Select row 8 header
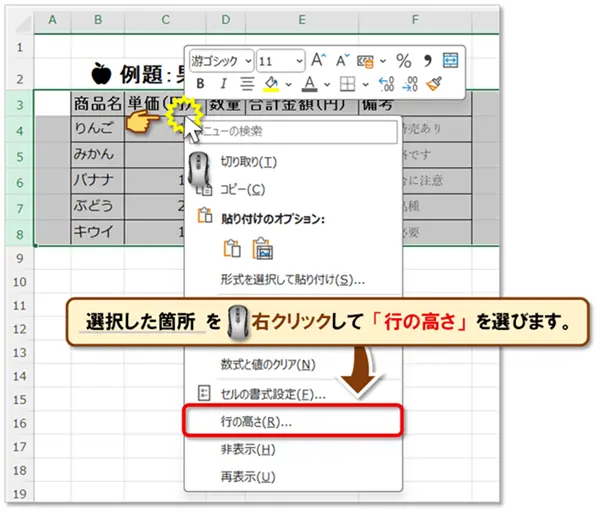Screen dimensions: 600x512 tap(20, 234)
